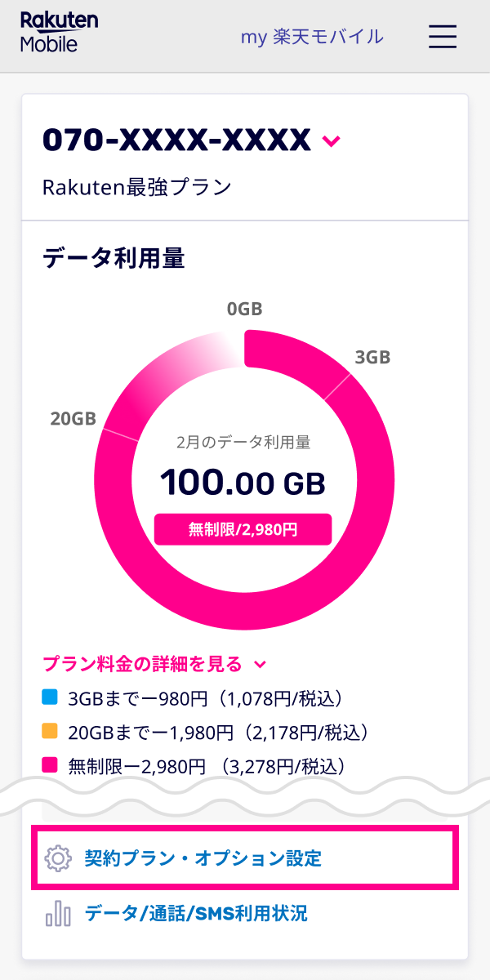Click the blue 3GB legend swatch

point(50,698)
